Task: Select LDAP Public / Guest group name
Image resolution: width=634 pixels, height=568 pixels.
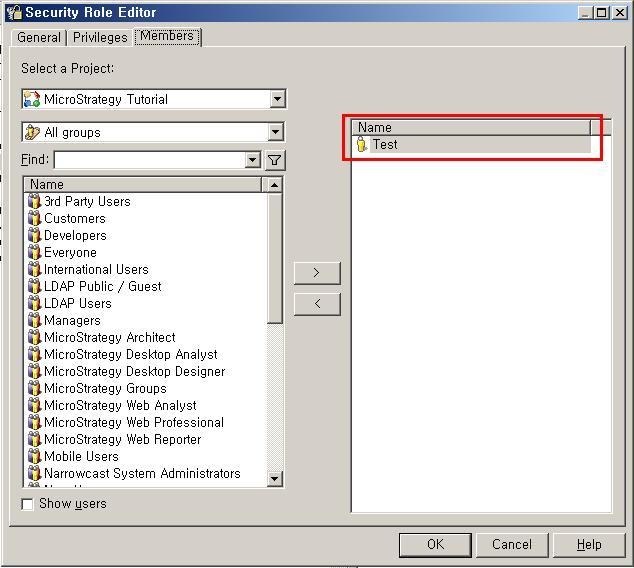Action: pos(103,286)
